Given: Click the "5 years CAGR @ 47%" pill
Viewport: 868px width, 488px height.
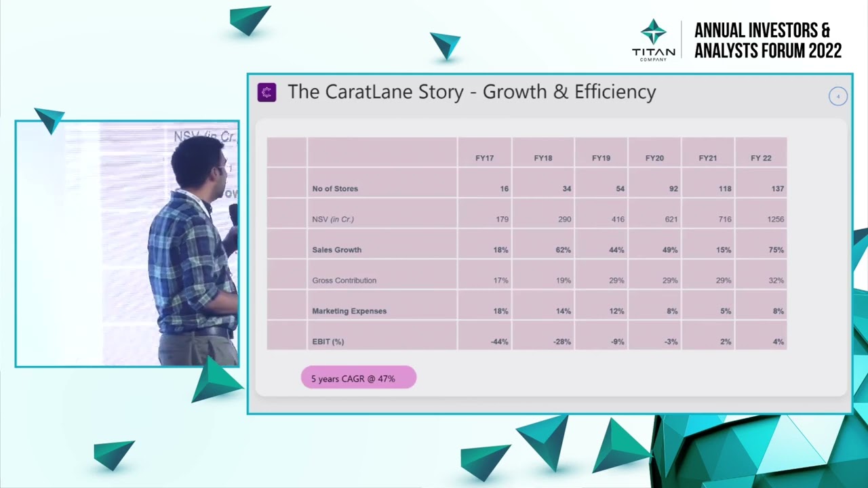Looking at the screenshot, I should coord(359,378).
